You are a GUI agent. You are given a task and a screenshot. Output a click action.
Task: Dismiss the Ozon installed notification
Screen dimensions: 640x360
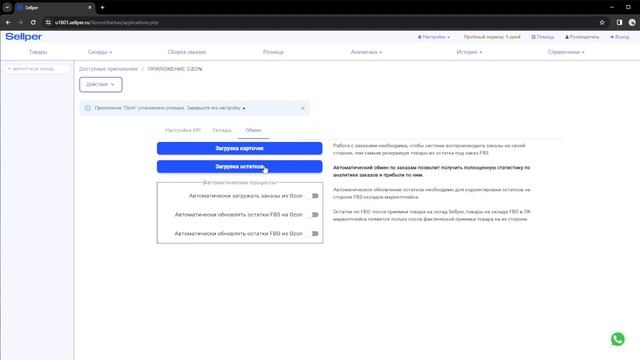(x=303, y=108)
